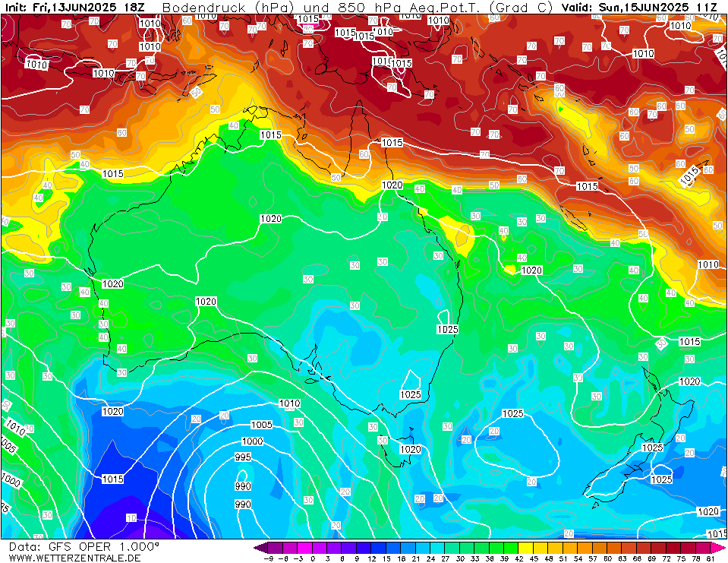The width and height of the screenshot is (728, 563).
Task: Click the legend scale label 51
Action: click(563, 558)
